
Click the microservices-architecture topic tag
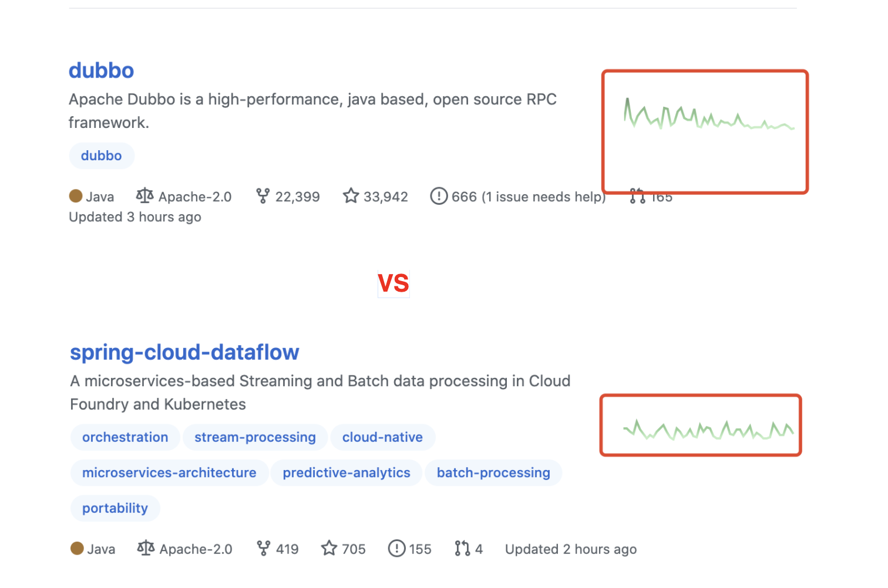(x=169, y=473)
